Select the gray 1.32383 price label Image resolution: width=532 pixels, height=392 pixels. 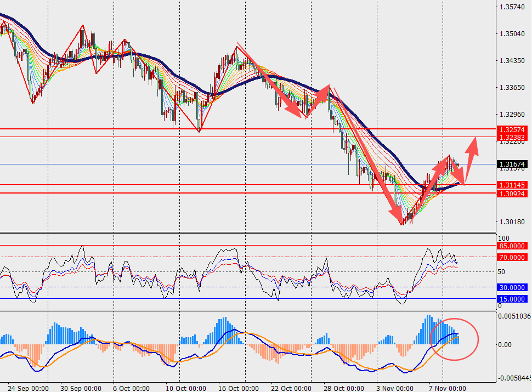pyautogui.click(x=513, y=137)
